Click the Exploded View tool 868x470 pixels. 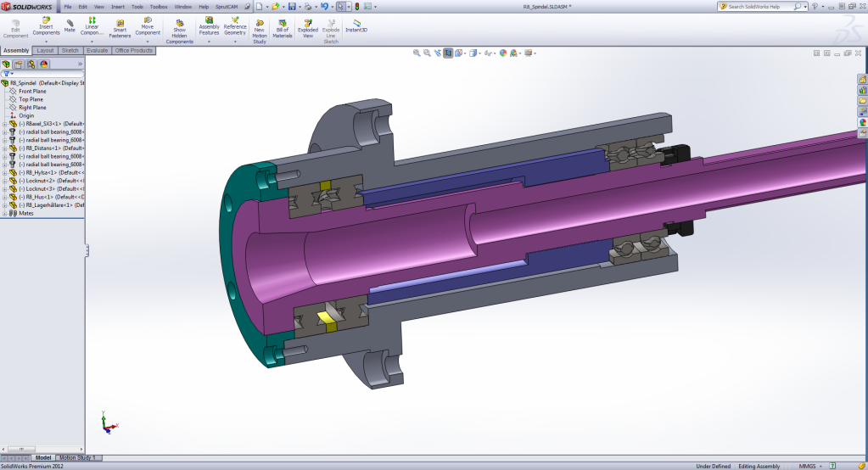308,29
